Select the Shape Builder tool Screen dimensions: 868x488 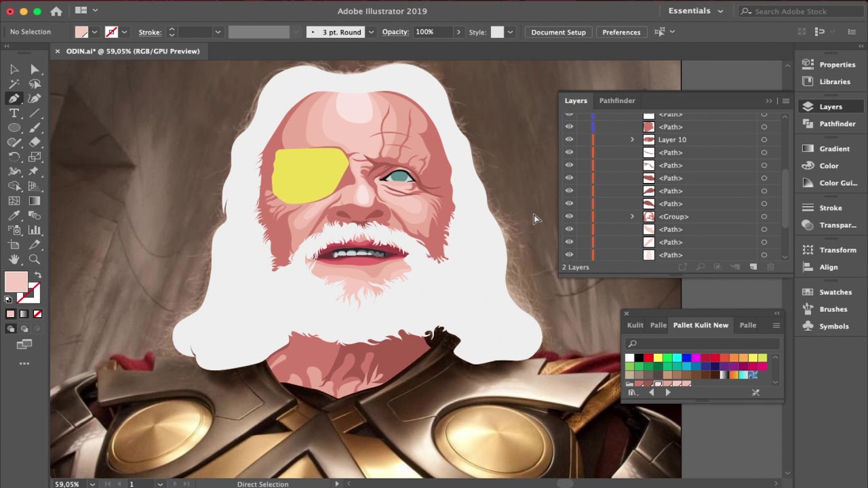14,186
